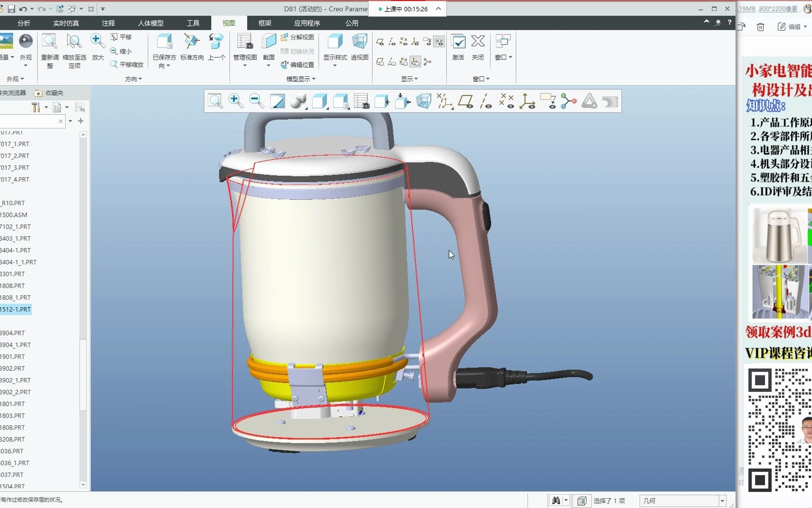Open the Analysis (分析) tab
This screenshot has height=508, width=812.
23,23
